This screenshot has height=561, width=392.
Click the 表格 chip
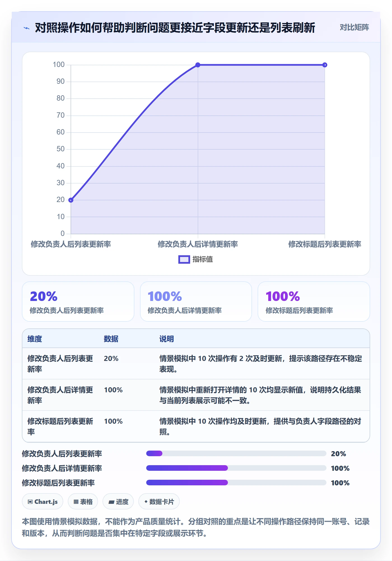(83, 502)
